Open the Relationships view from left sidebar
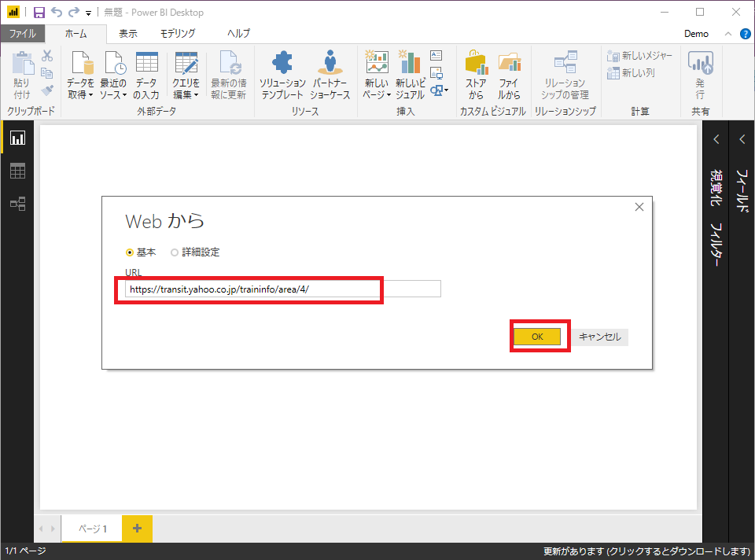 pyautogui.click(x=18, y=204)
